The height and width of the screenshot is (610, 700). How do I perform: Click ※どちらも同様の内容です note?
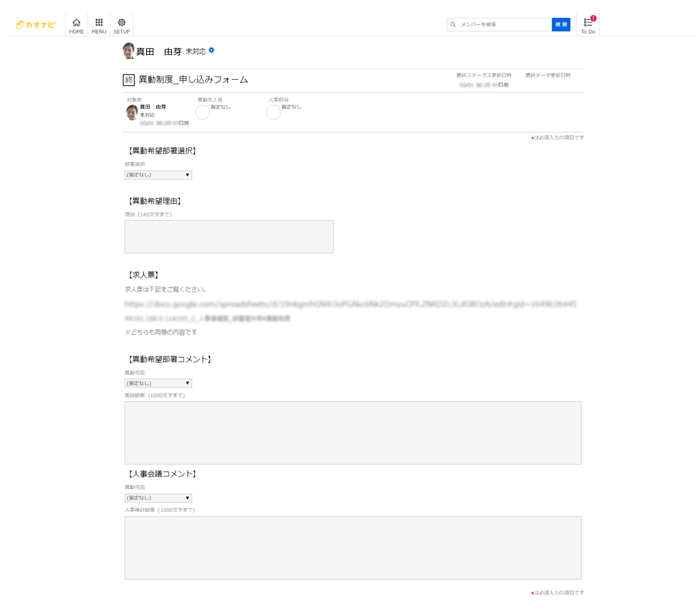(x=161, y=332)
